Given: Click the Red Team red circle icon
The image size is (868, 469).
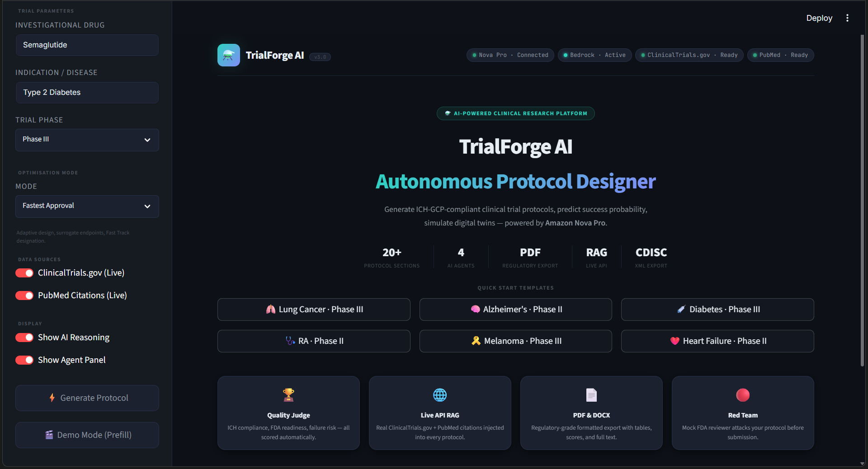Looking at the screenshot, I should (743, 395).
